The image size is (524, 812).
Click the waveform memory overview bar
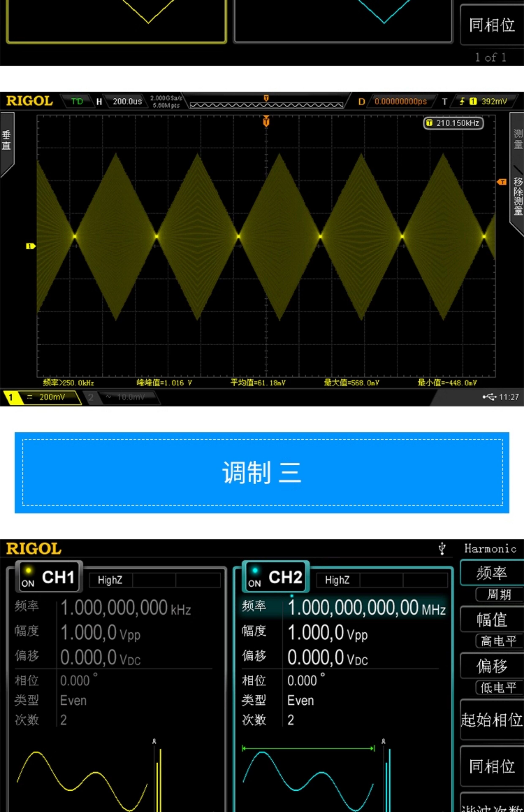(x=266, y=105)
